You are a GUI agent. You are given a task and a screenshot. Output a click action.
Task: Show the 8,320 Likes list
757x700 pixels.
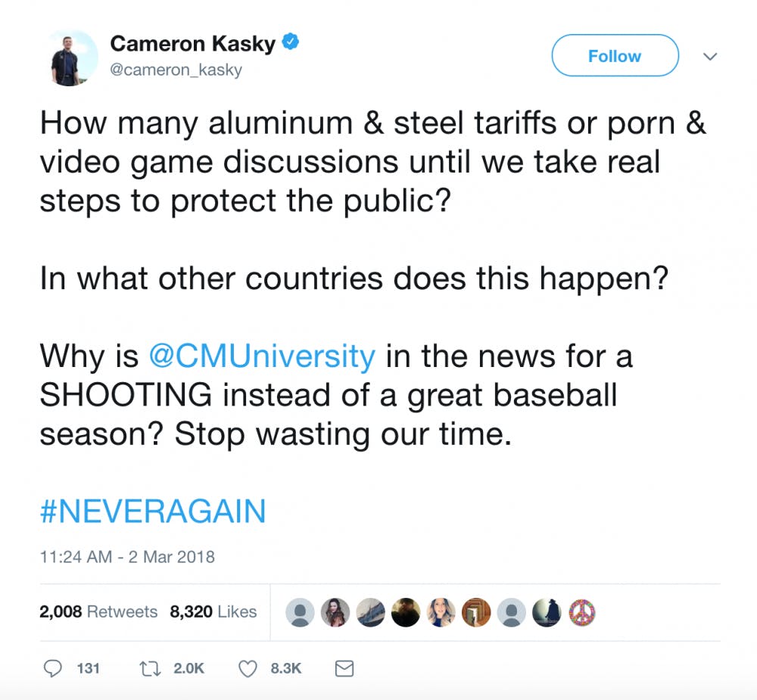(213, 611)
